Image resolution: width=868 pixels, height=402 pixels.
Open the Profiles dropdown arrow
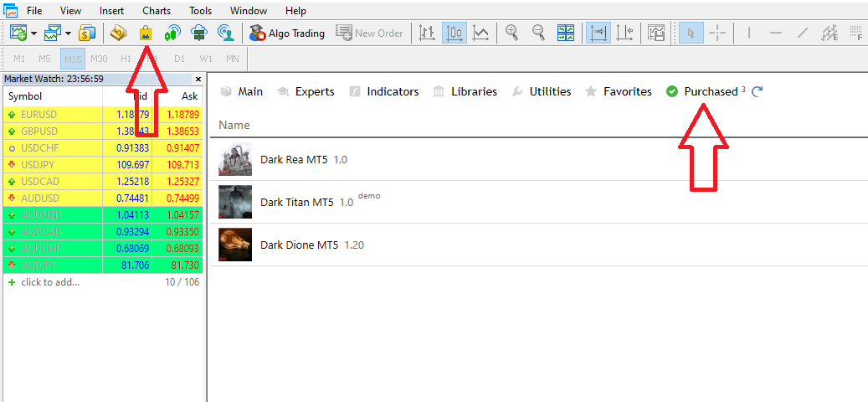click(x=68, y=33)
